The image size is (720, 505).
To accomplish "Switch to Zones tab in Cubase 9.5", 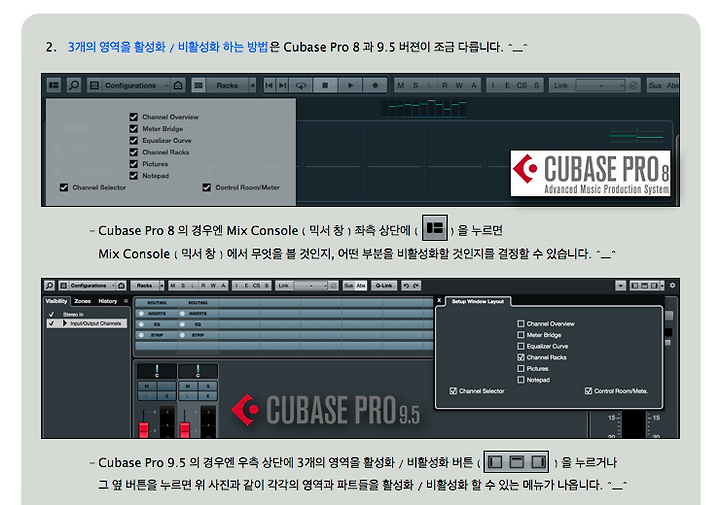I will (83, 301).
